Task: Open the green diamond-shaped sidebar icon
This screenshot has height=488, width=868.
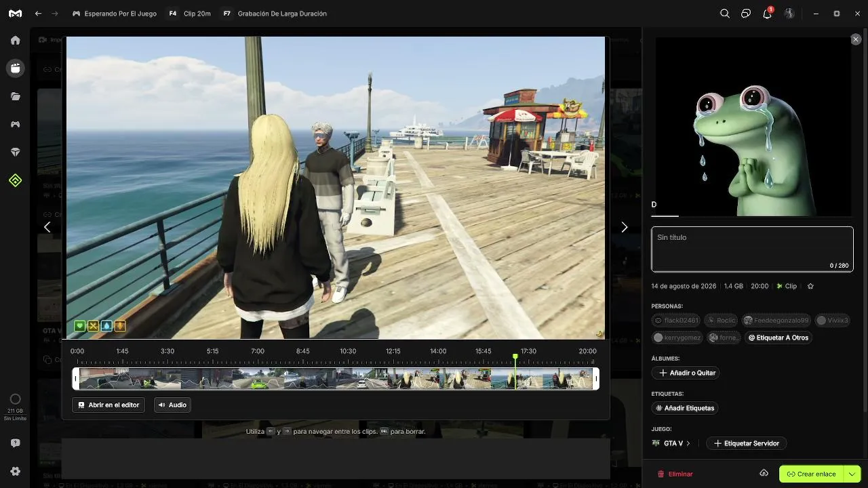Action: 15,180
